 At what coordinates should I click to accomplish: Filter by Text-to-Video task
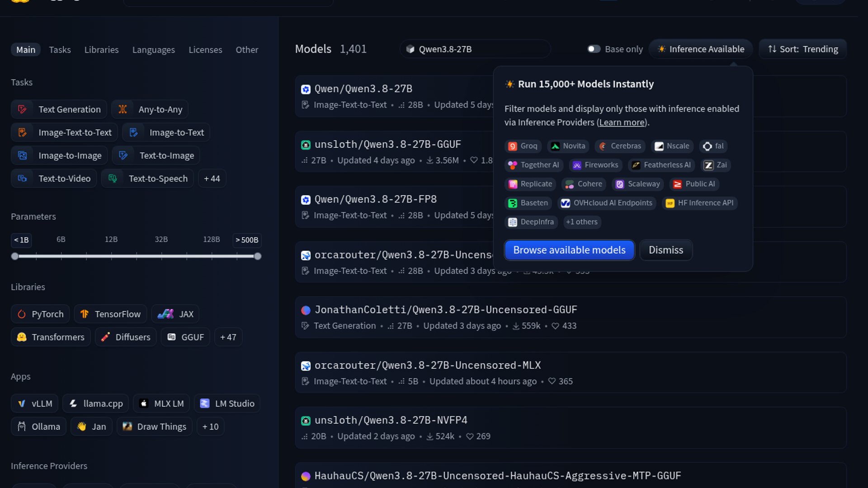click(54, 178)
